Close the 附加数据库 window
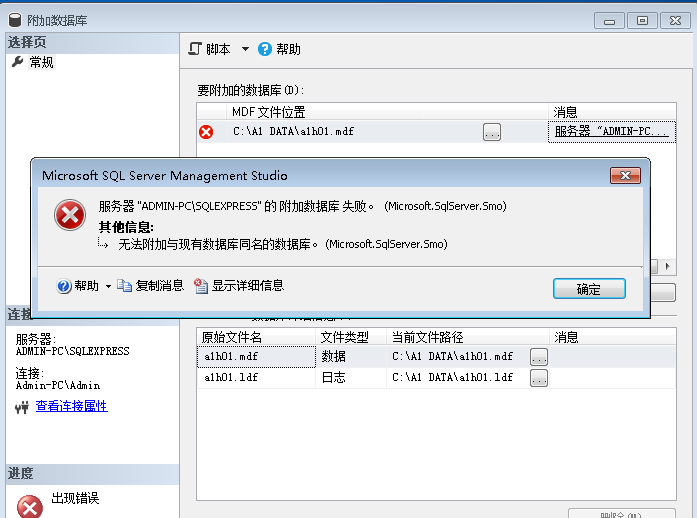Screen dimensions: 697x518 (675, 21)
